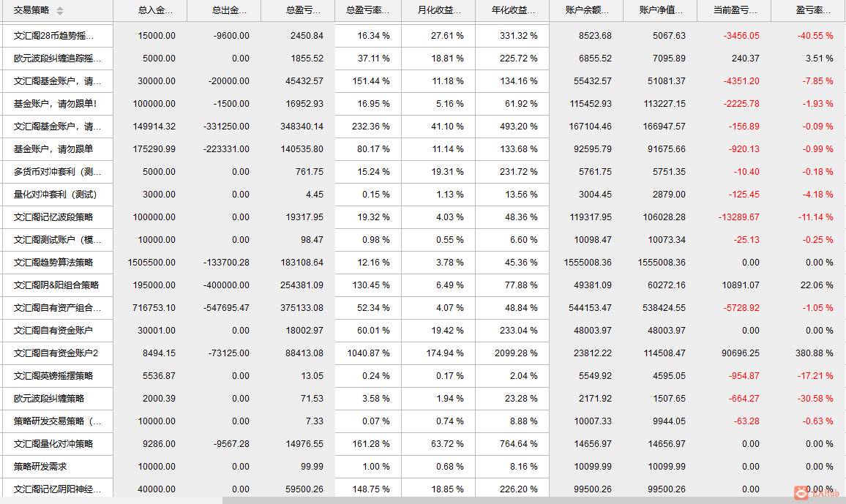Click the 文汇阁阴&阳组合策略 strategy name
The image size is (846, 504).
click(56, 285)
